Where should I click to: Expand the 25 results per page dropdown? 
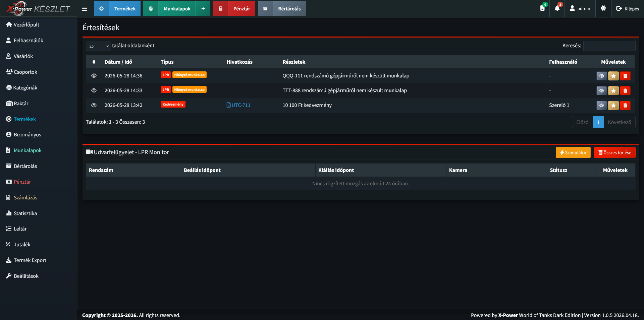[x=98, y=46]
